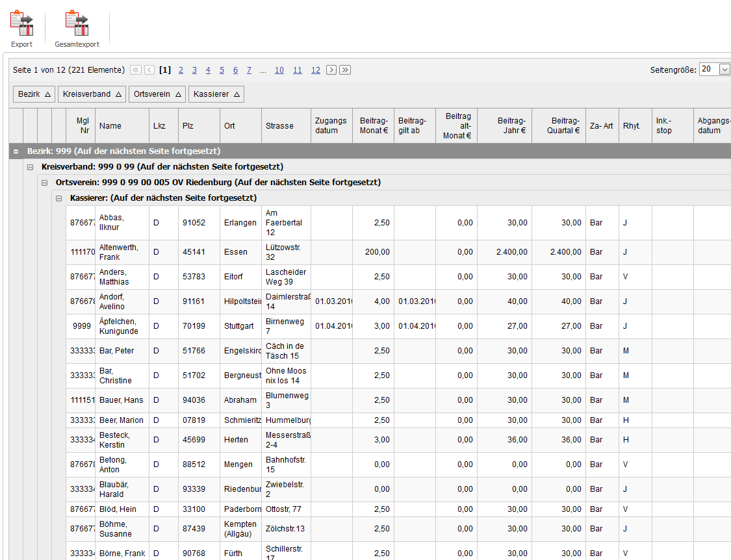Viewport: 731px width, 560px height.
Task: Click the Mgl Nr column header
Action: click(x=81, y=126)
